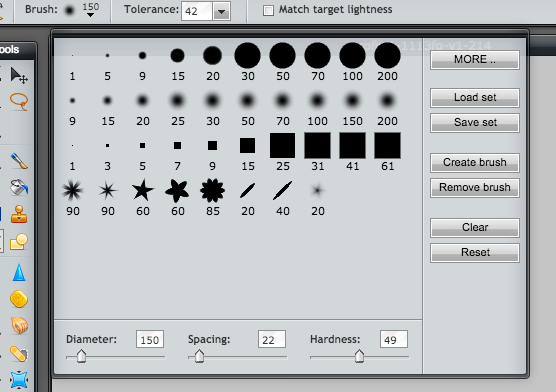Select the Smudge finger tool

coord(19,326)
